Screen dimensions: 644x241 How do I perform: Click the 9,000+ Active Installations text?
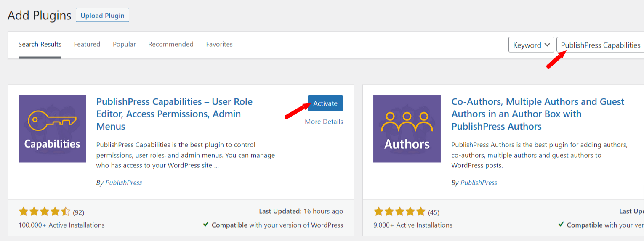click(x=413, y=225)
